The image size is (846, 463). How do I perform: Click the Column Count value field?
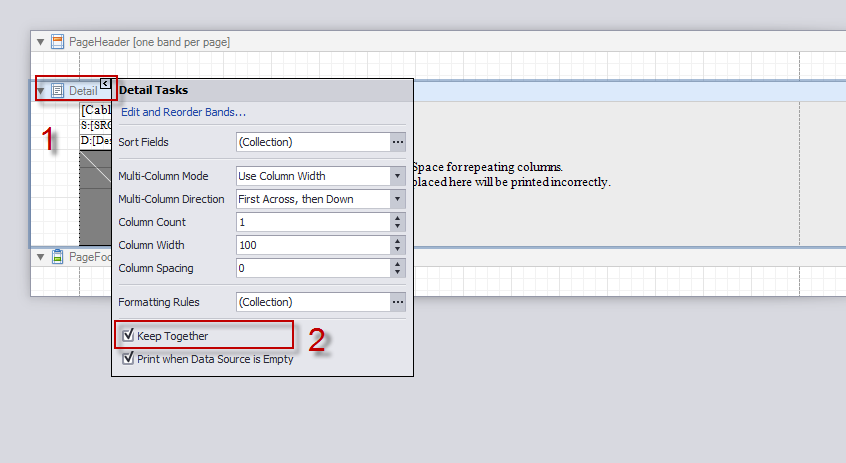click(x=313, y=222)
